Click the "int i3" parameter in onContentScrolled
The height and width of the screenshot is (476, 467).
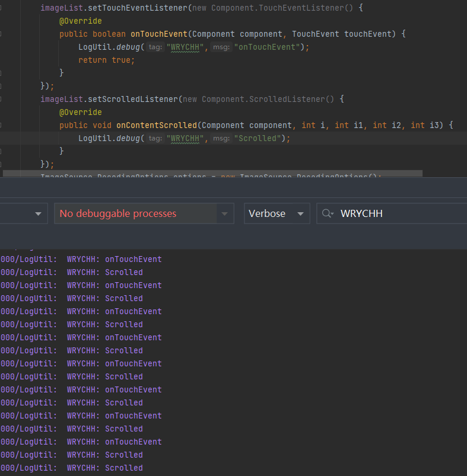[425, 126]
